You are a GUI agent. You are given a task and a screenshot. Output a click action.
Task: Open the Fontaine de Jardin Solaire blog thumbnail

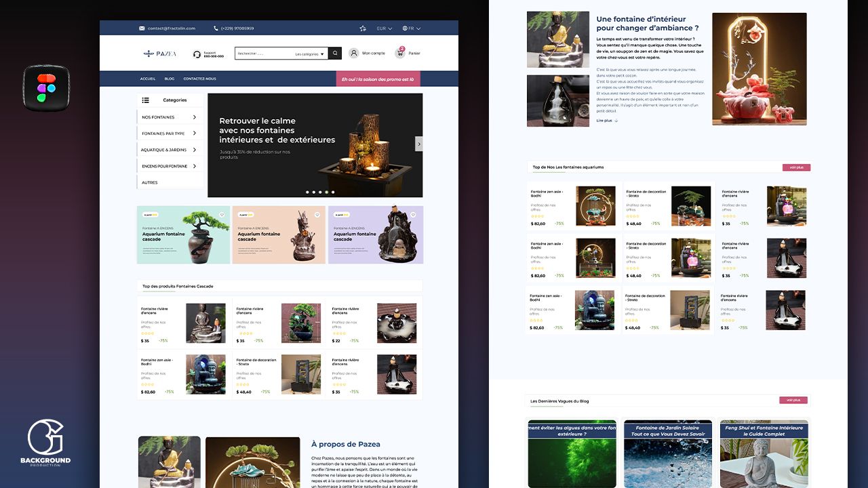point(668,453)
